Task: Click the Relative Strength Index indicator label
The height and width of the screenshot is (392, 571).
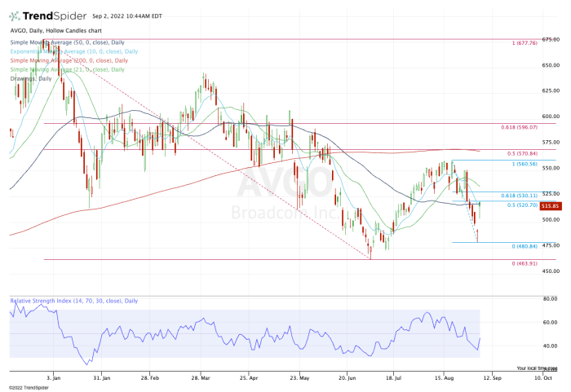Action: click(x=74, y=301)
